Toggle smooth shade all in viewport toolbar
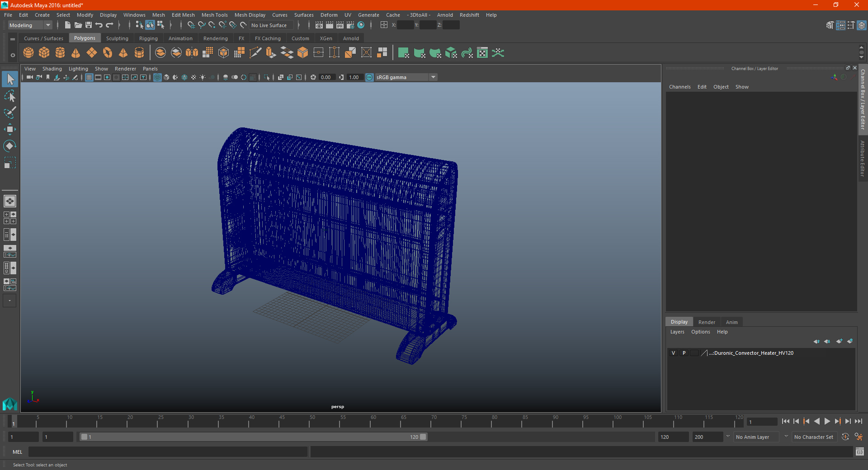 click(166, 77)
